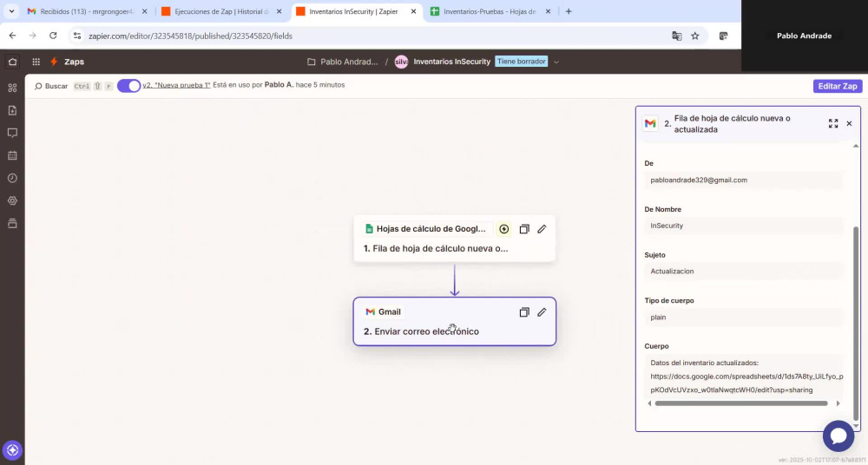Open the history clock icon in sidebar
The height and width of the screenshot is (465, 868).
(12, 178)
